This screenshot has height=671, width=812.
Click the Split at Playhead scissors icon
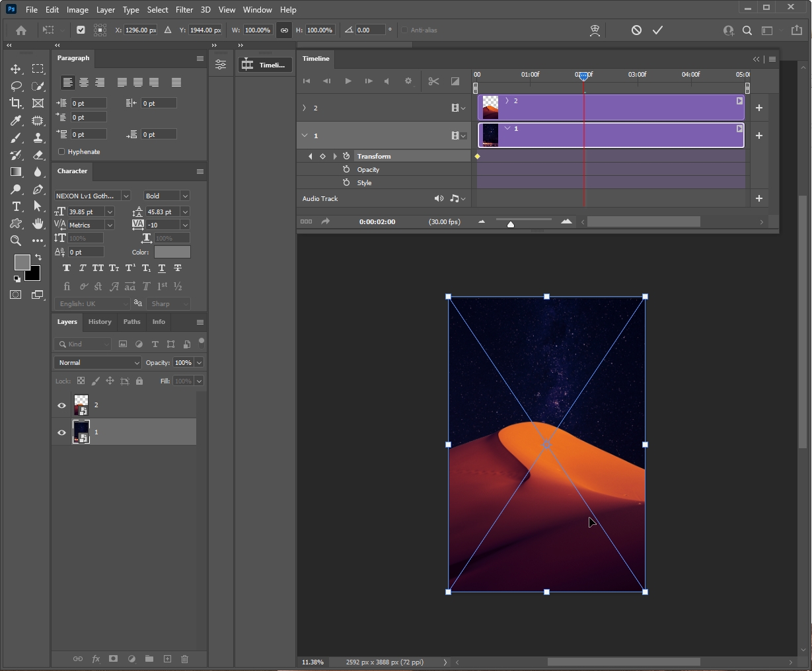coord(433,81)
